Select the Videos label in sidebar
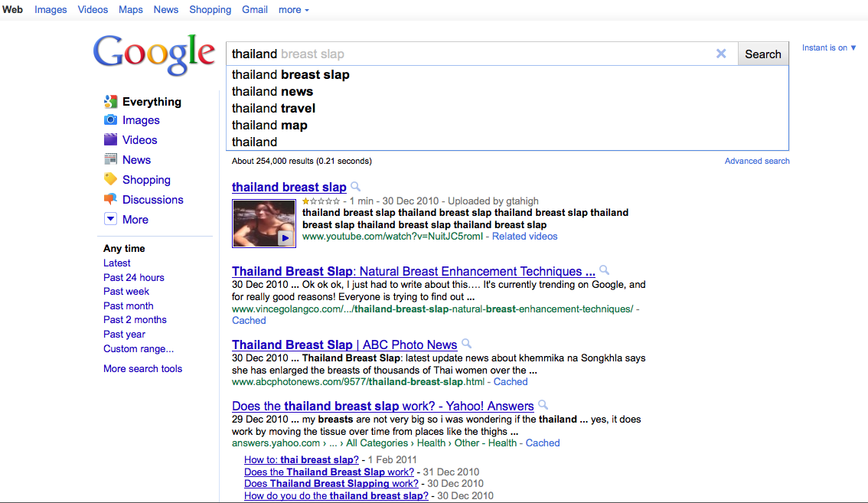 (139, 140)
